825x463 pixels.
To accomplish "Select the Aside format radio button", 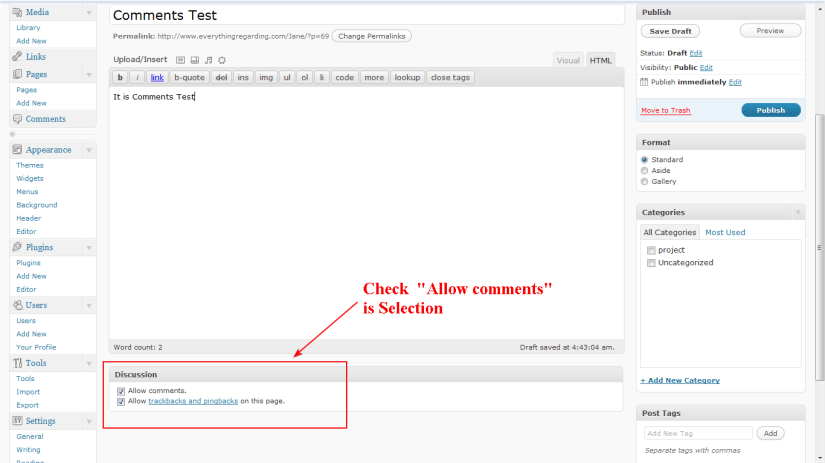I will [x=645, y=170].
